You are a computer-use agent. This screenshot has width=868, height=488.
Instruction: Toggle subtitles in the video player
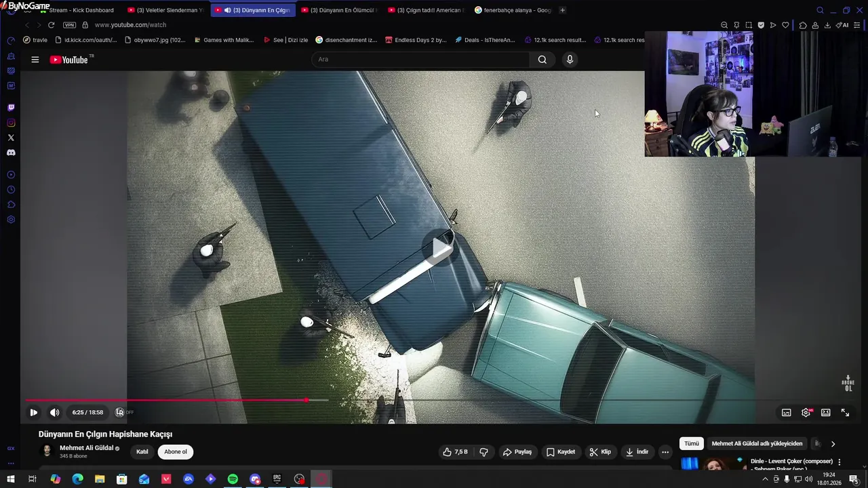(x=787, y=412)
